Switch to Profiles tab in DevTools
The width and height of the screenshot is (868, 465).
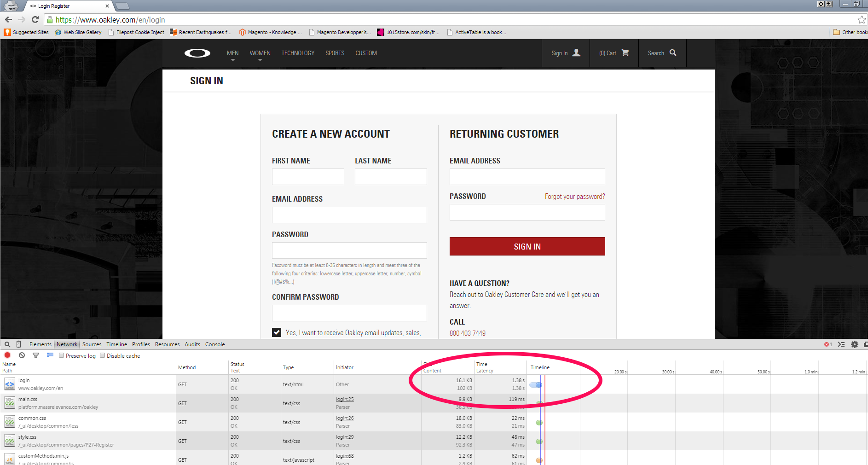(x=141, y=344)
